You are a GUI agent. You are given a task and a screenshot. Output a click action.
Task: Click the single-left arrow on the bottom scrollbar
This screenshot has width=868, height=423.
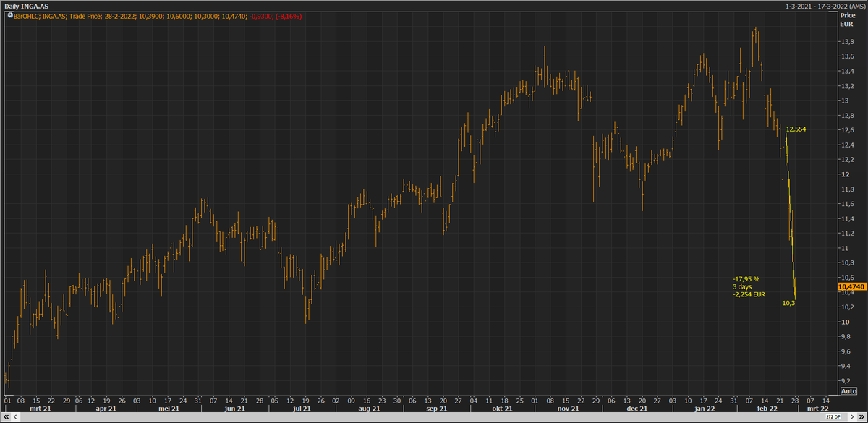pos(14,418)
